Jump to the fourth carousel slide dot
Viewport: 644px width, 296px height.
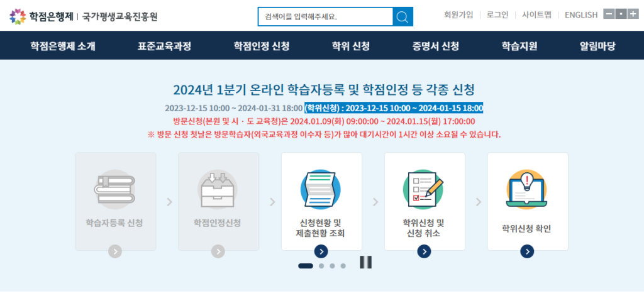(x=343, y=266)
